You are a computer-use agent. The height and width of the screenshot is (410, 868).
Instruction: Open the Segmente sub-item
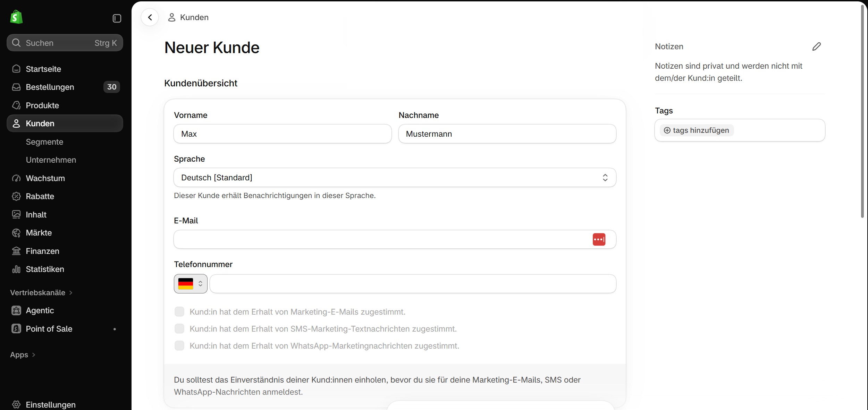(44, 142)
